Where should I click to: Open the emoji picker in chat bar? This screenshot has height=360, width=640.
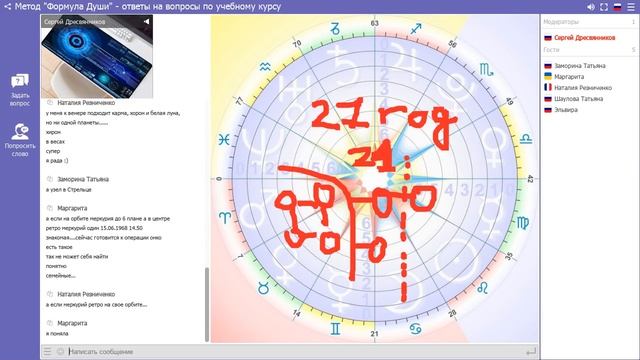[x=60, y=351]
